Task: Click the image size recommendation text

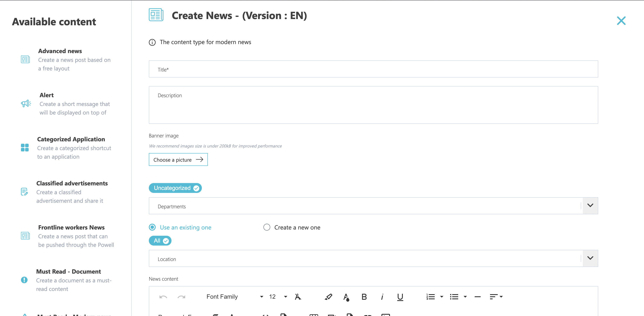Action: click(x=215, y=146)
